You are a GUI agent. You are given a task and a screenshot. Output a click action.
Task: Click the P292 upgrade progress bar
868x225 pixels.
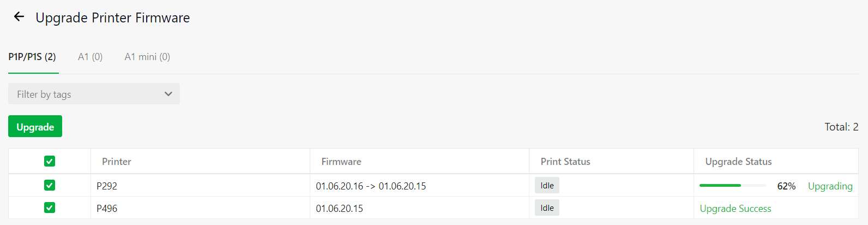[x=733, y=186]
